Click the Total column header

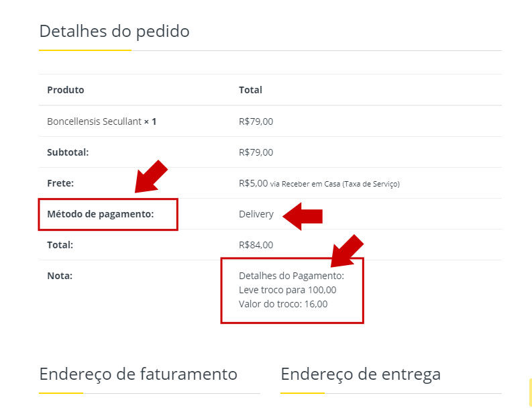tap(250, 90)
